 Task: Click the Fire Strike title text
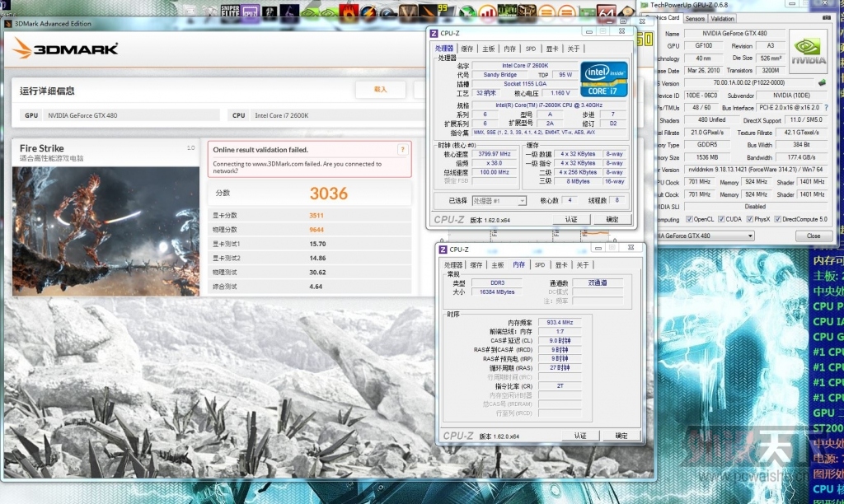[x=41, y=148]
